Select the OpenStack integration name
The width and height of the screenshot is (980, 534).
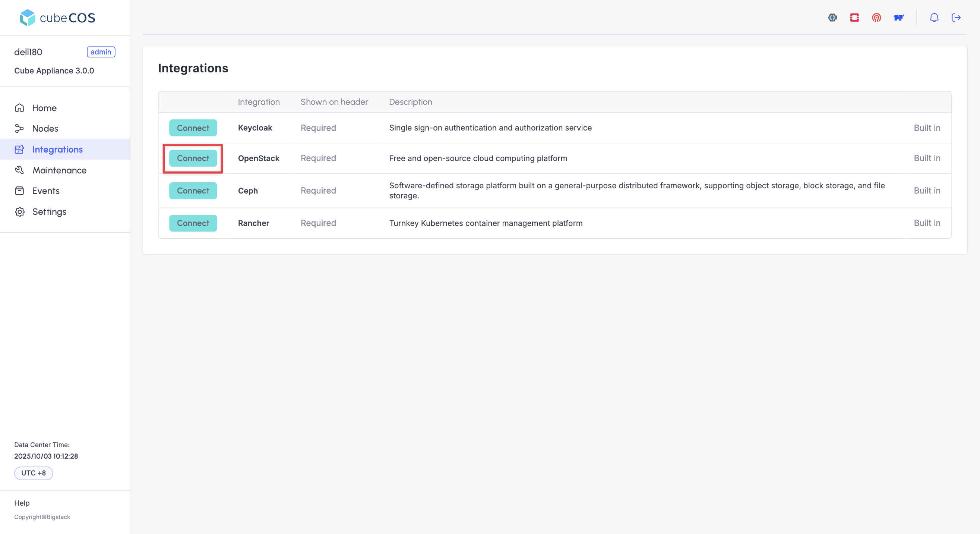click(259, 158)
